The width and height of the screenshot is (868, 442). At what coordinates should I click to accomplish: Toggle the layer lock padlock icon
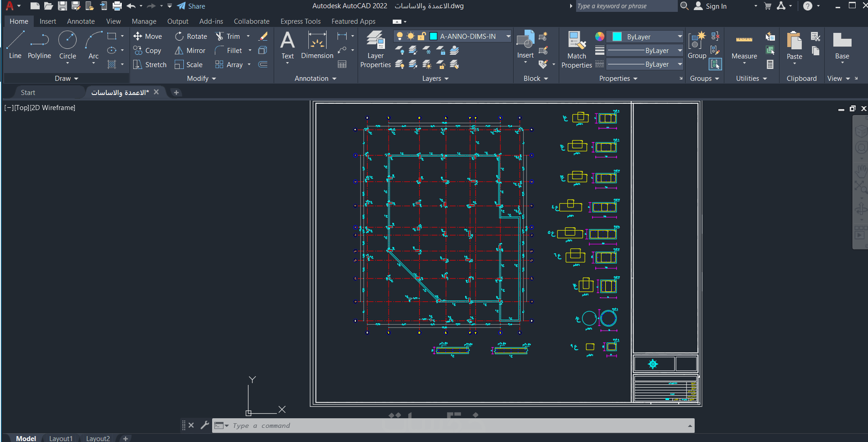421,36
